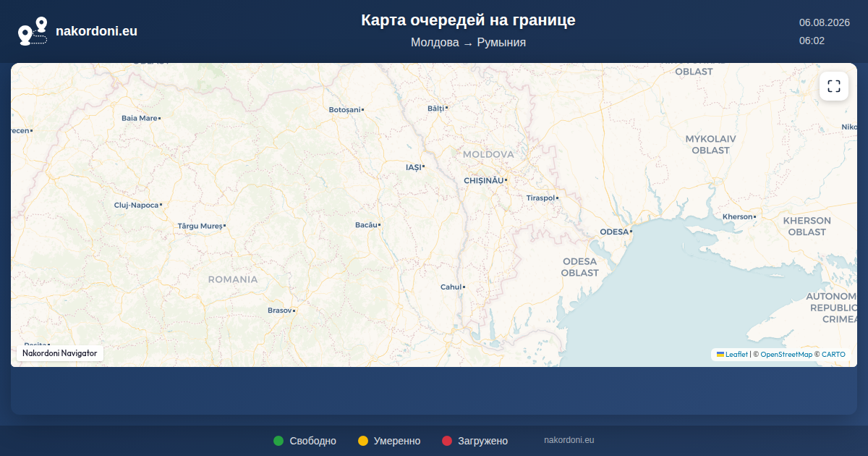Click the nakordoni.eu header site name
868x456 pixels.
point(96,31)
